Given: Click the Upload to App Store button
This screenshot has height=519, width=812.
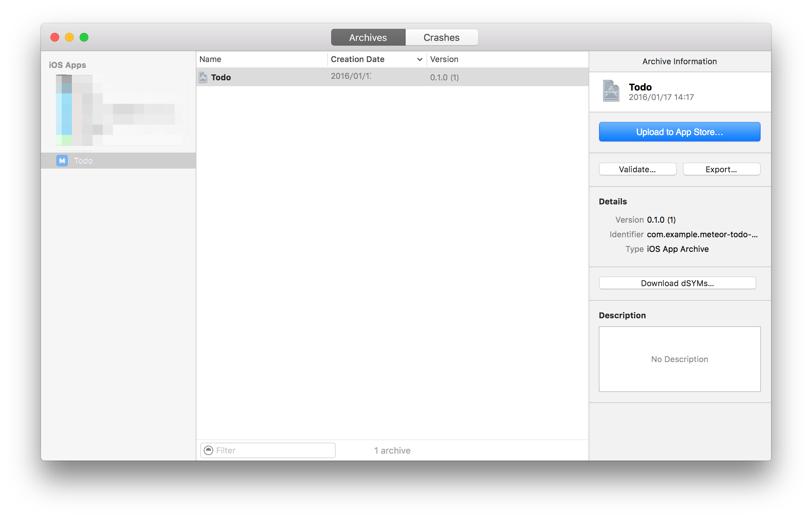Looking at the screenshot, I should point(679,132).
